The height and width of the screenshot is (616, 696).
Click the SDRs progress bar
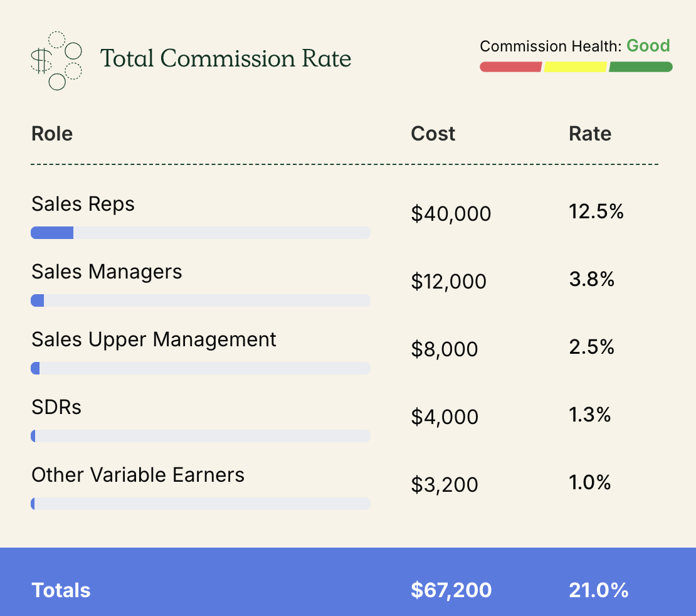point(201,436)
